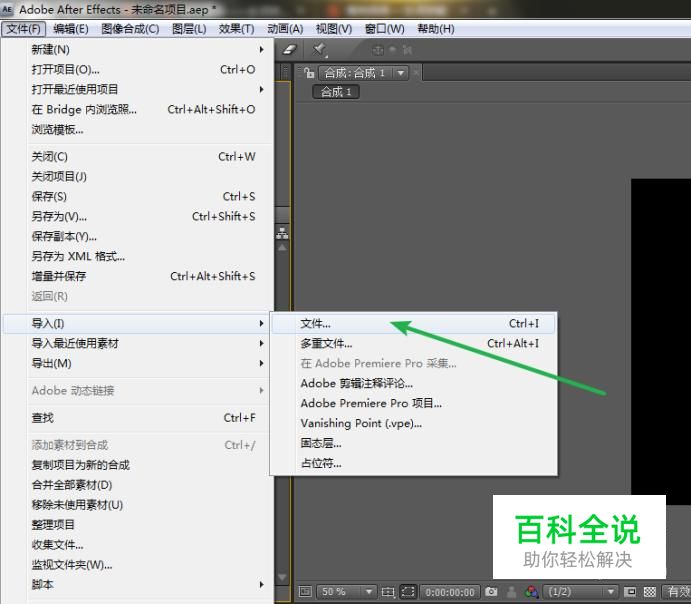Click the always preview this view icon
This screenshot has width=691, height=604.
pyautogui.click(x=305, y=591)
